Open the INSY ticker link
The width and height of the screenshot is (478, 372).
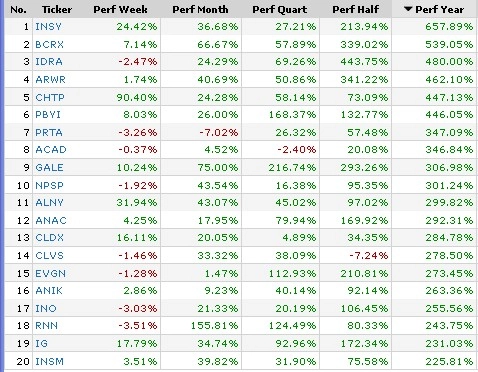pyautogui.click(x=48, y=26)
